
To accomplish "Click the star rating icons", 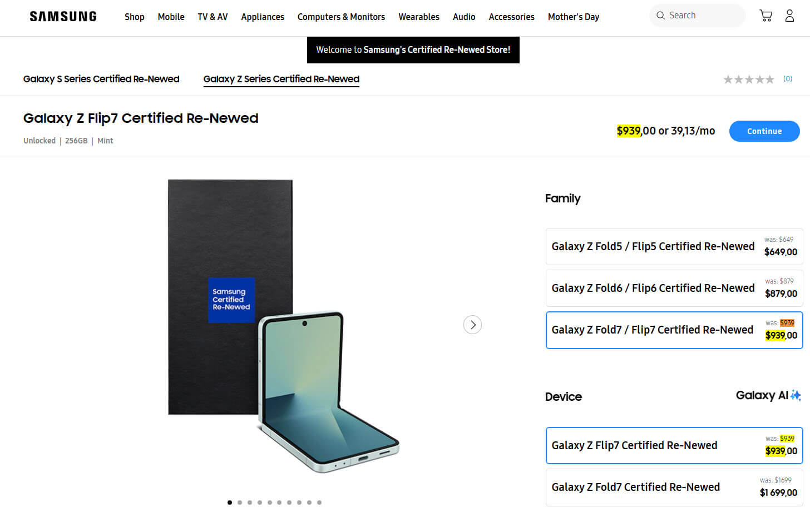I will click(x=748, y=79).
